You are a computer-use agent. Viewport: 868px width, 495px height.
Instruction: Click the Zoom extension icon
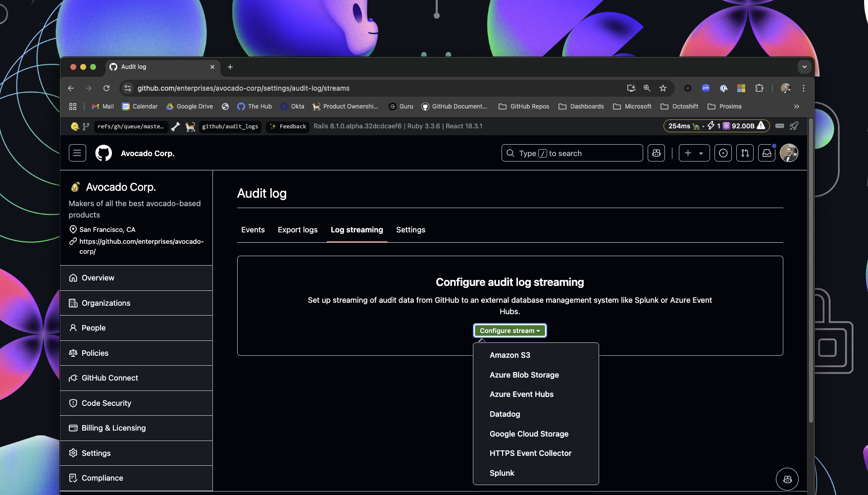coord(706,88)
